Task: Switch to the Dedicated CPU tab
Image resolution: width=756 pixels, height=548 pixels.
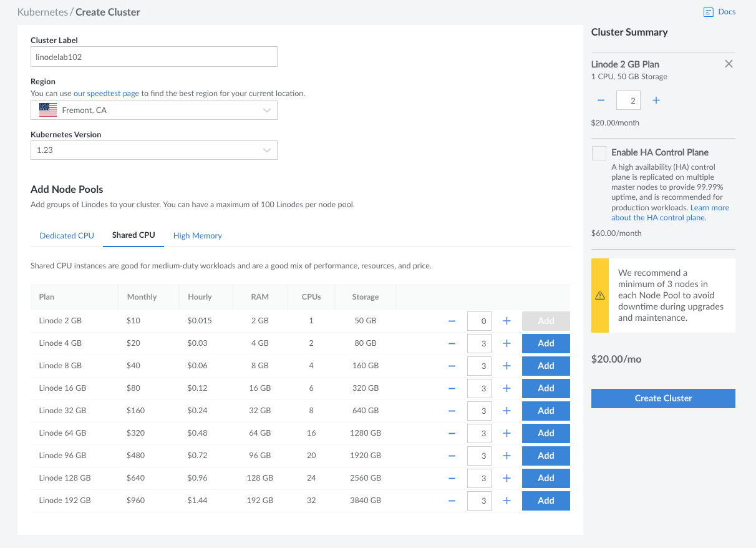Action: pos(67,235)
